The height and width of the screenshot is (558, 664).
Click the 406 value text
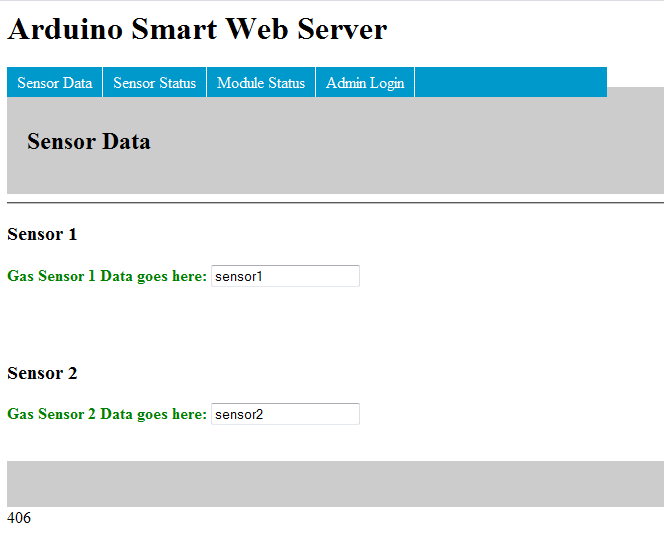click(19, 518)
